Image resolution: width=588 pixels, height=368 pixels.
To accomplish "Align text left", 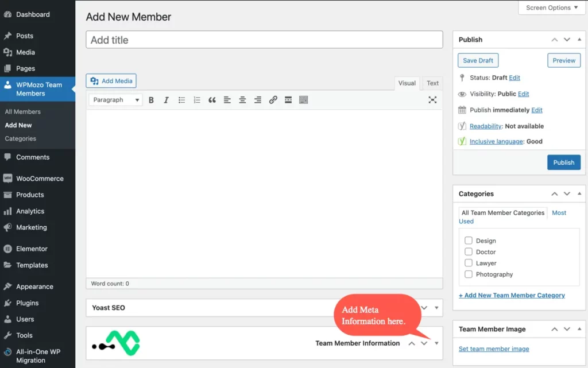I will coord(227,100).
